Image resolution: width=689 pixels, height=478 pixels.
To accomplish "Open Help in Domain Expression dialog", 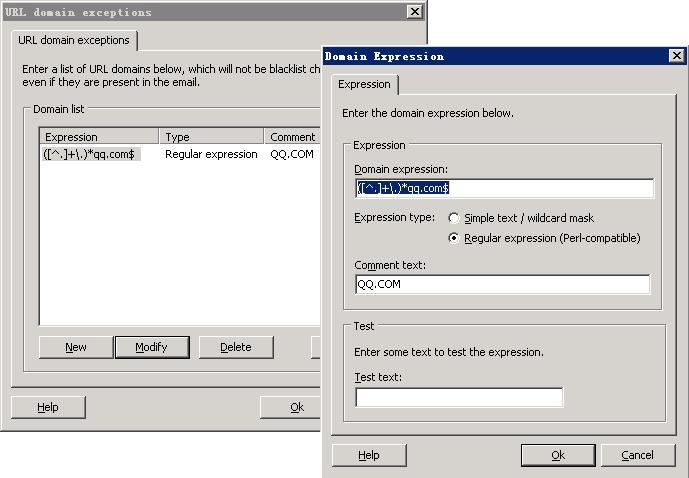I will point(369,455).
